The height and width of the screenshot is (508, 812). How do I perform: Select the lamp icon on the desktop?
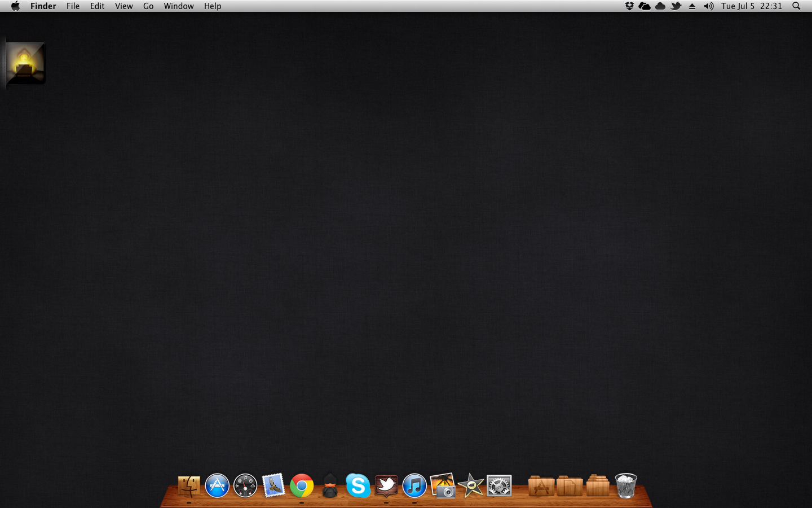pyautogui.click(x=25, y=63)
